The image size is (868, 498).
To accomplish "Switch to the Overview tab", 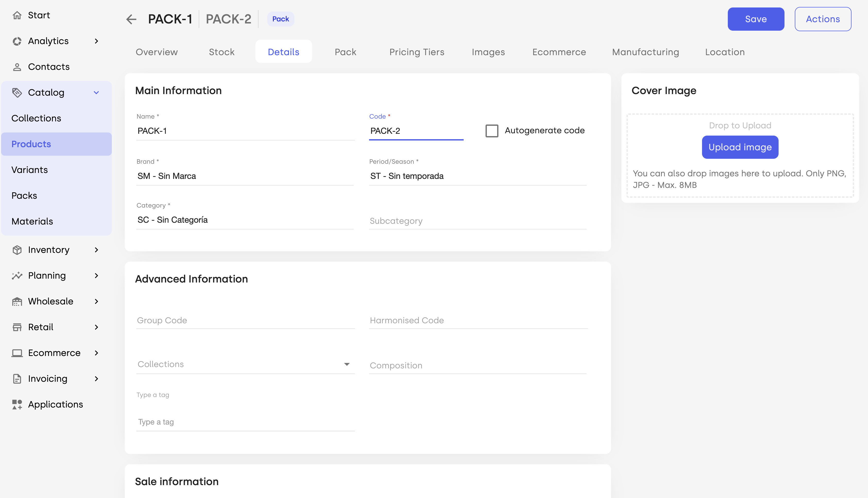I will pos(157,52).
